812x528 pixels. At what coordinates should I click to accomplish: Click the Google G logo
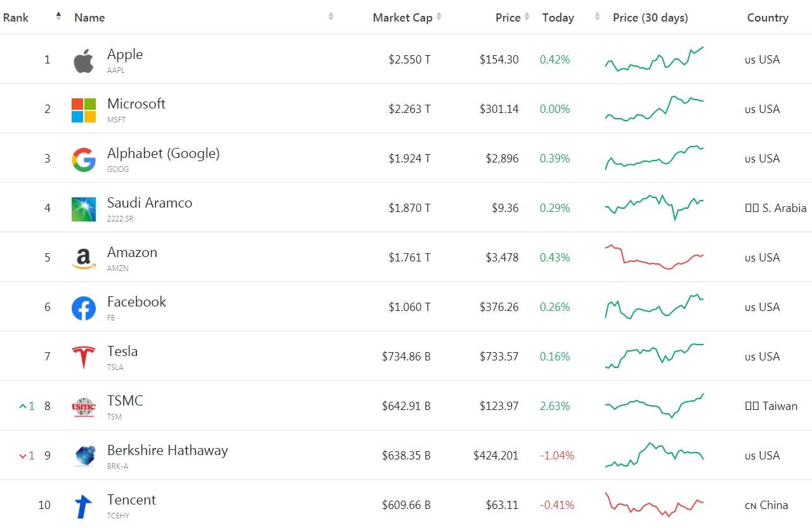[84, 160]
